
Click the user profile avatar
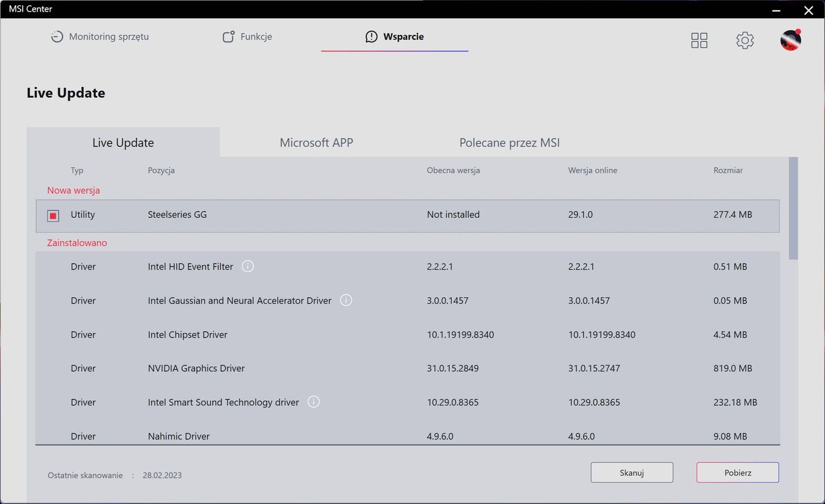pos(791,40)
